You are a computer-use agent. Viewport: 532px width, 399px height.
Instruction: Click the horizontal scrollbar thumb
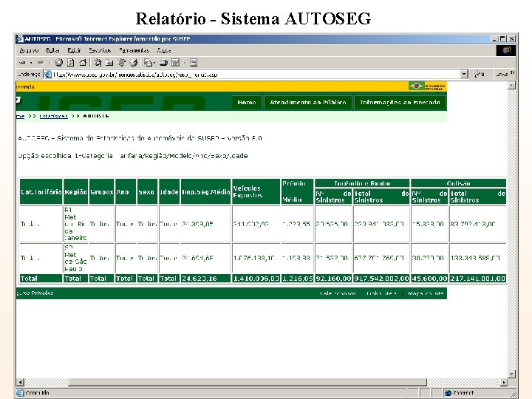click(x=248, y=383)
